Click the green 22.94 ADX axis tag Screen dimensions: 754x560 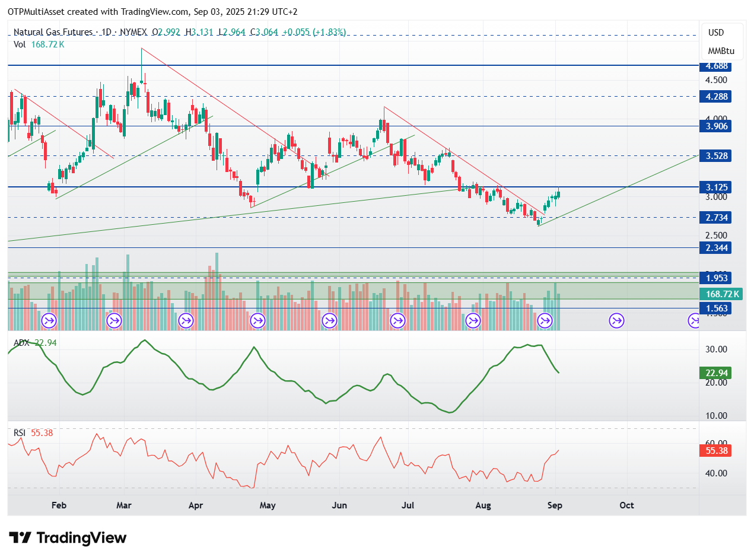point(715,373)
